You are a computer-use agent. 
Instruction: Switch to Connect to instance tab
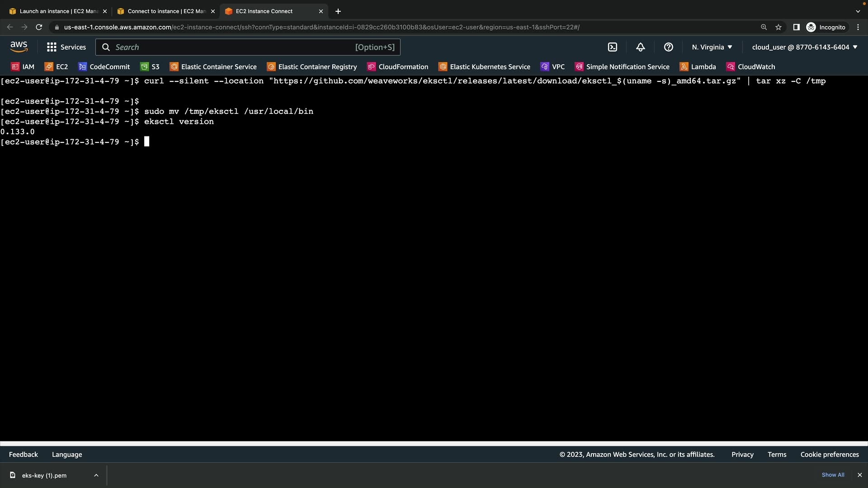[165, 11]
